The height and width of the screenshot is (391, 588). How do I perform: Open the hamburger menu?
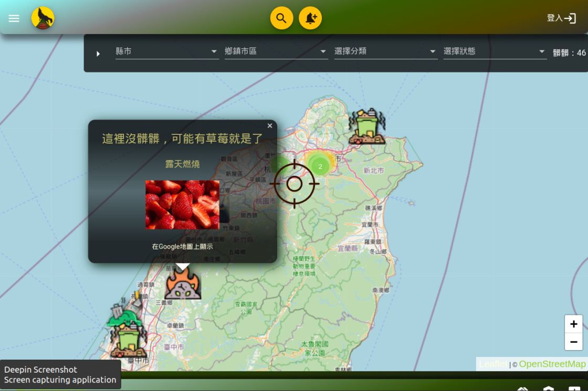(x=14, y=18)
